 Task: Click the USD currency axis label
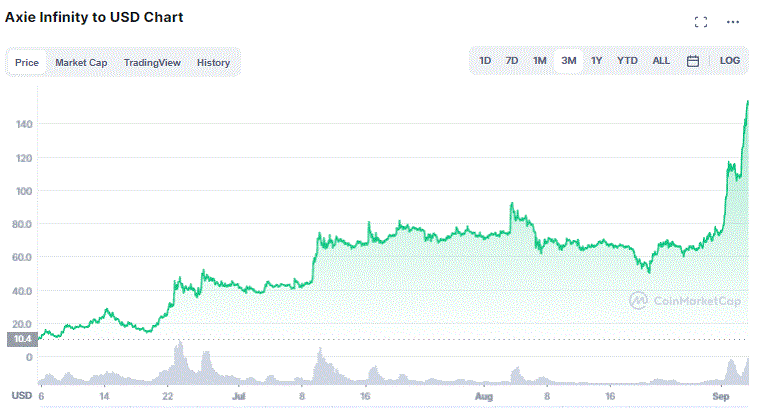(22, 395)
